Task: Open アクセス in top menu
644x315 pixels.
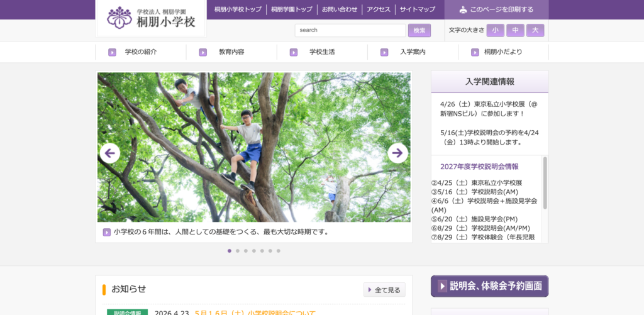Action: coord(379,9)
